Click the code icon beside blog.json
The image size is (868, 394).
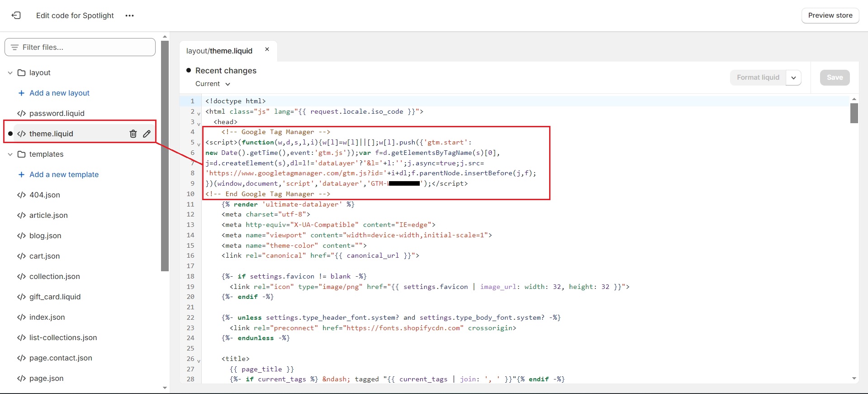click(21, 235)
